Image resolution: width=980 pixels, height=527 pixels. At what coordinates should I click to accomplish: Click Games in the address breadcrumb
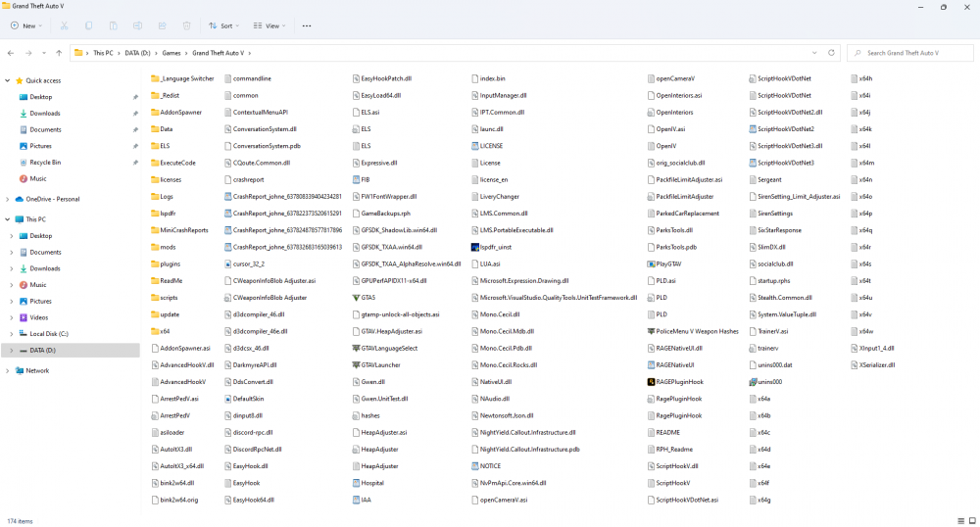pyautogui.click(x=171, y=53)
